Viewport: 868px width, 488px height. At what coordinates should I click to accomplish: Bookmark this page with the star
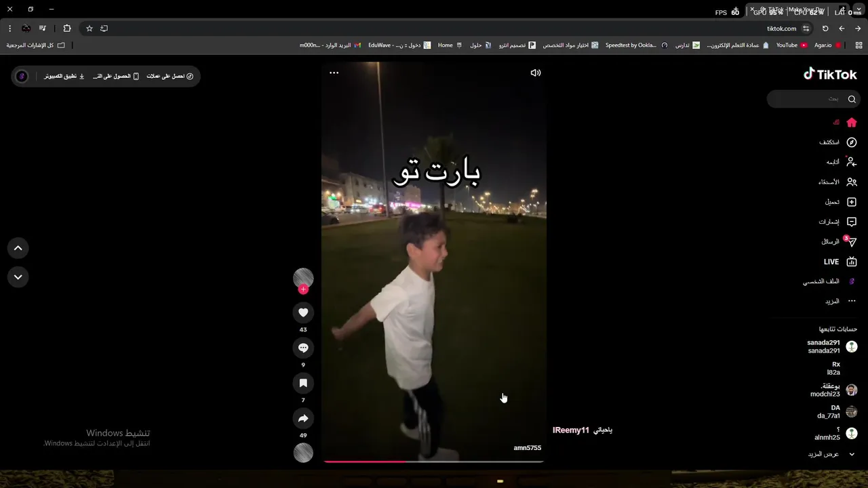89,28
